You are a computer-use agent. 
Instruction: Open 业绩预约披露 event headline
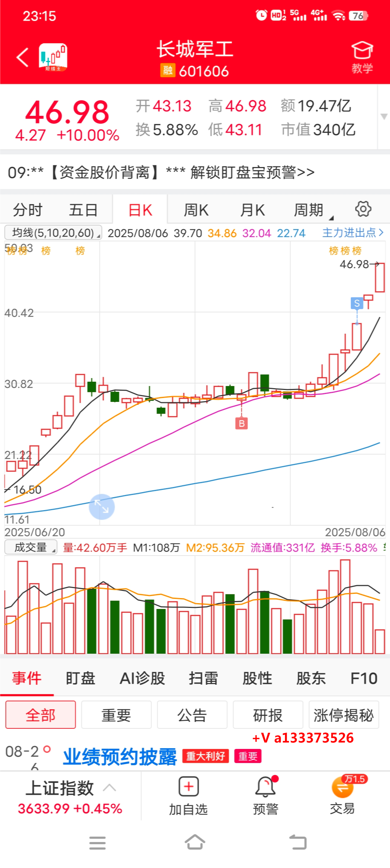click(x=120, y=757)
